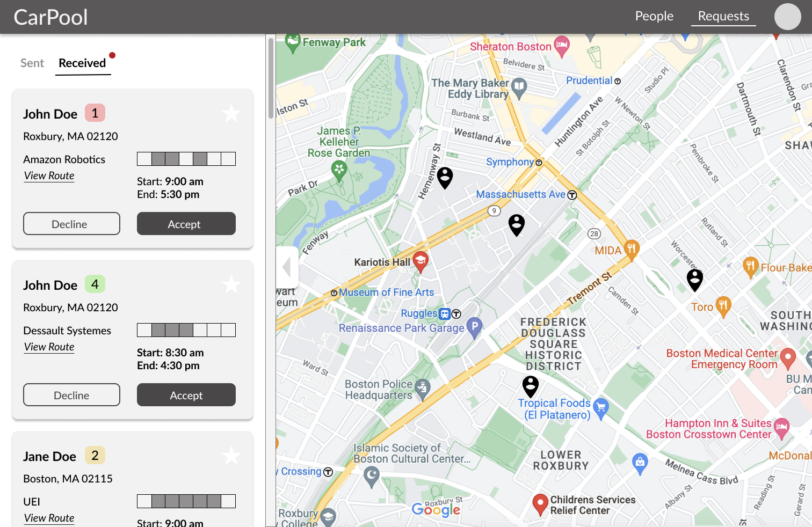Switch to the Received tab
This screenshot has width=812, height=527.
(x=83, y=63)
